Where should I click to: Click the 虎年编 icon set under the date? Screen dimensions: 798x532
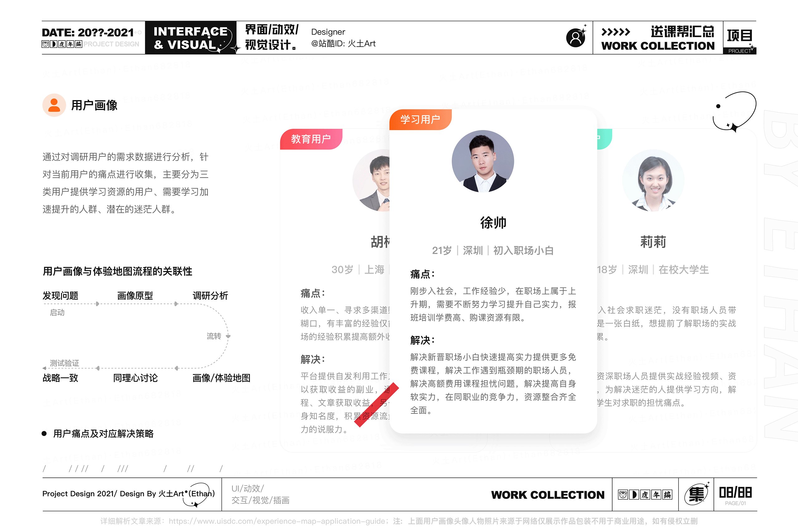[x=62, y=44]
